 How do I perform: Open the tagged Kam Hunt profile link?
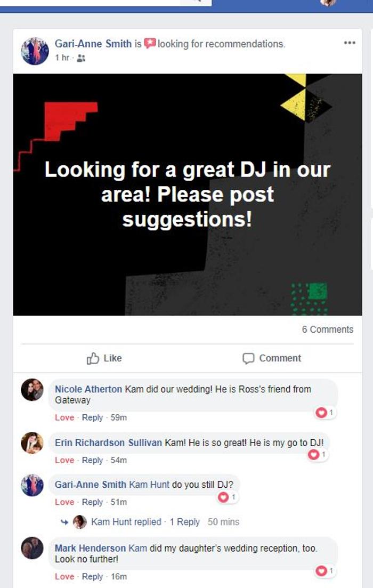(149, 485)
